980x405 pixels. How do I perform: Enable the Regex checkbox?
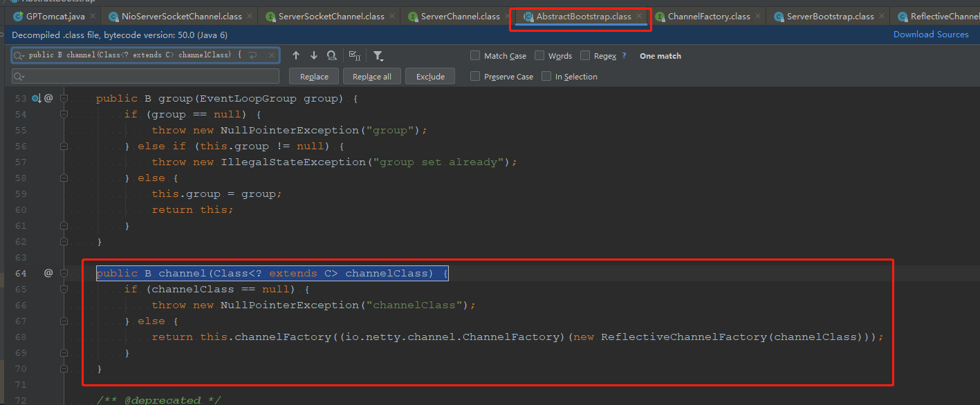point(585,55)
